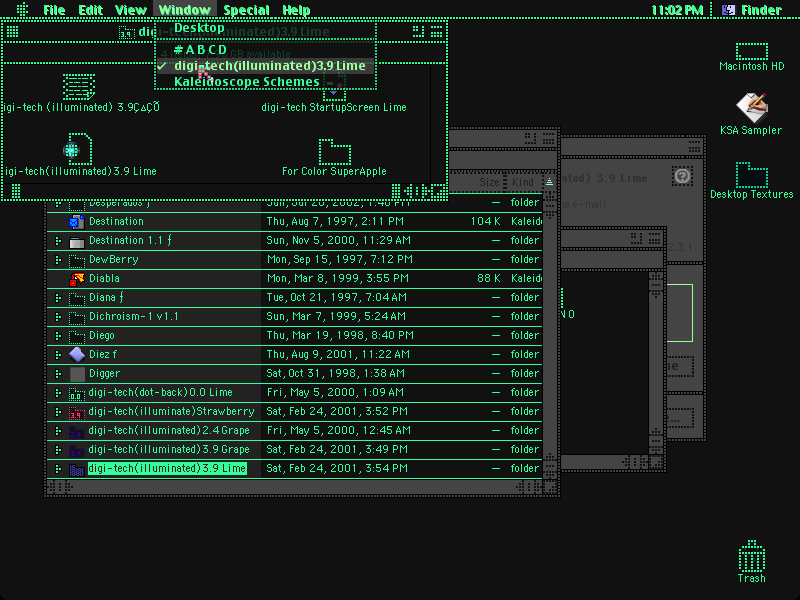This screenshot has width=800, height=600.
Task: Click the '104 K' size value
Action: point(485,221)
